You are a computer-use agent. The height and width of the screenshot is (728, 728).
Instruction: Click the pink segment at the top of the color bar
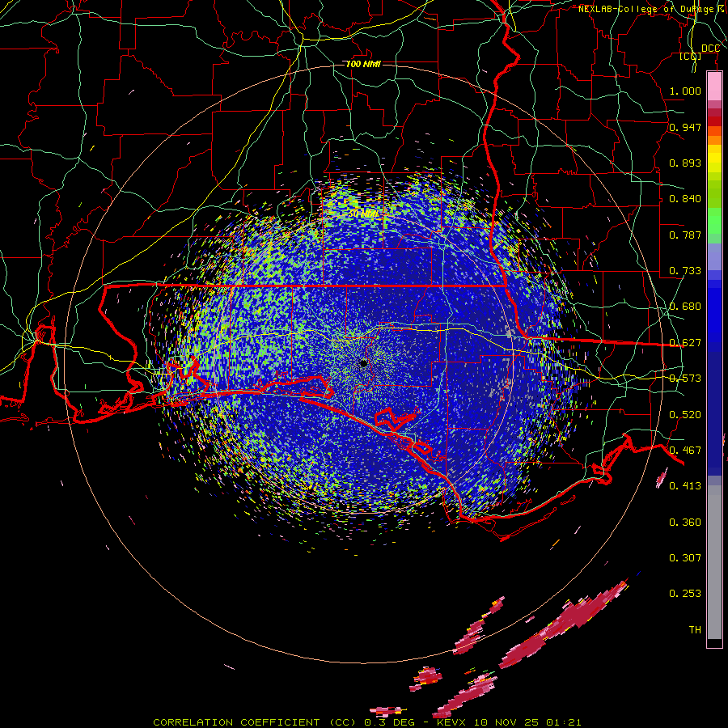pos(714,87)
